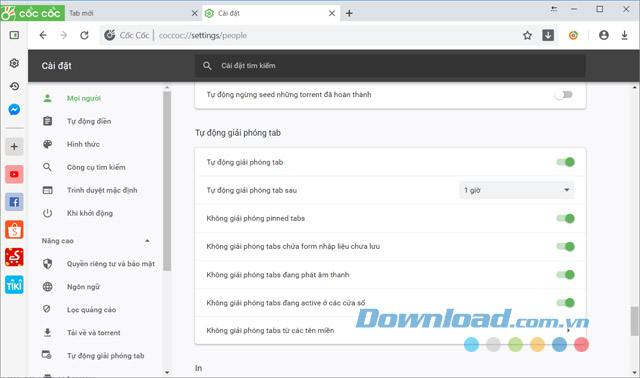Open Shopee shortcut in sidebar
Image resolution: width=640 pixels, height=378 pixels.
point(14,230)
